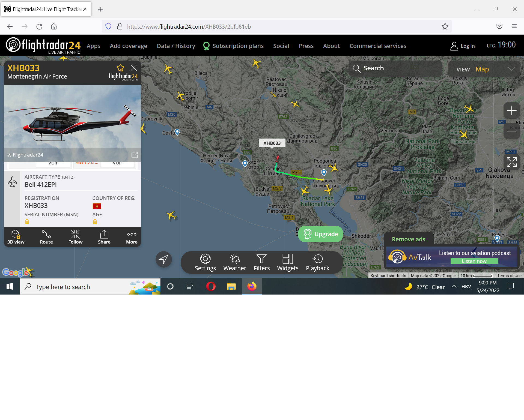Screen dimensions: 524x420
Task: Click Listen now podcast button
Action: (474, 261)
